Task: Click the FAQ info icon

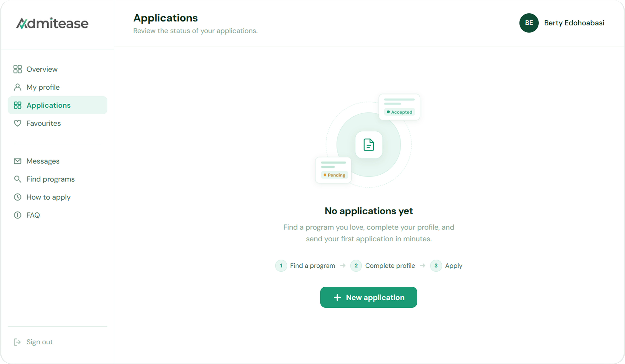Action: tap(17, 215)
